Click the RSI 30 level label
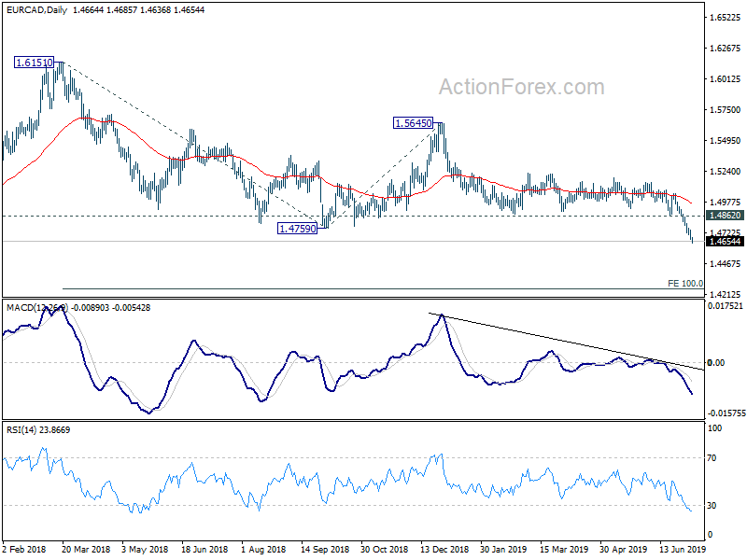The image size is (747, 560). [x=712, y=506]
